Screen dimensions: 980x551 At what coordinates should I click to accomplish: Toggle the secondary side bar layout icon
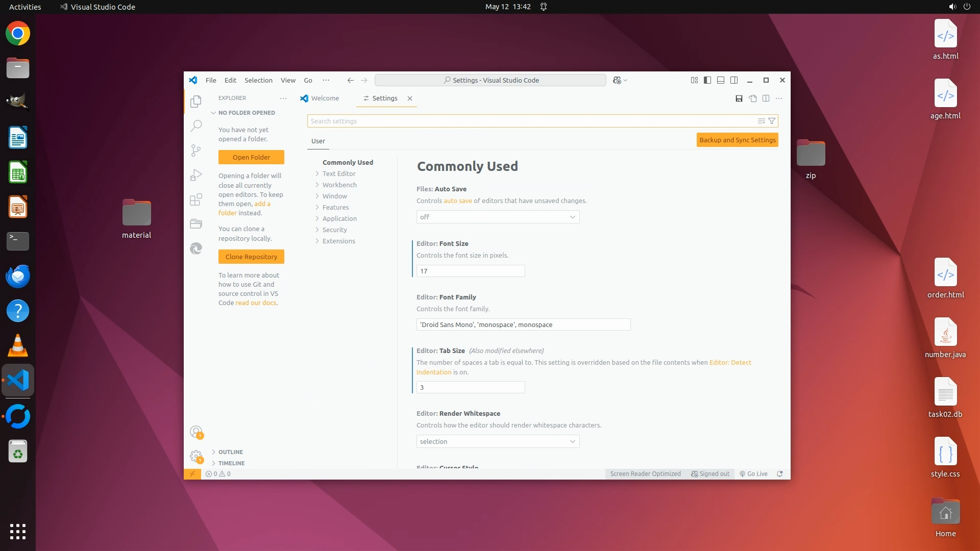[x=734, y=80]
